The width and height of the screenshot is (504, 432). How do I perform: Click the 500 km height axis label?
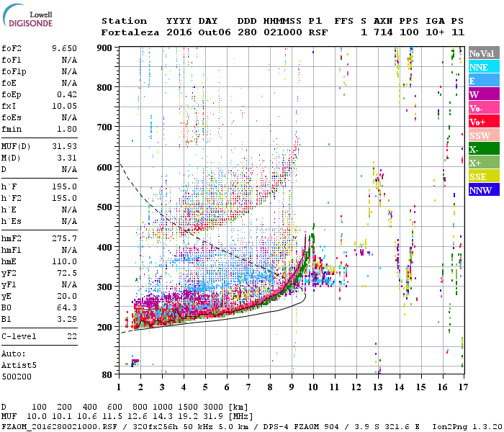coord(104,207)
